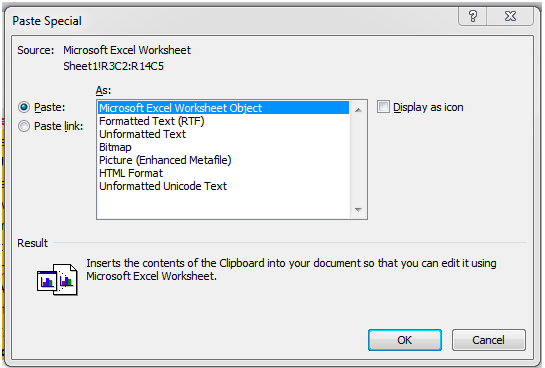545x368 pixels.
Task: Choose Formatted Text (RTF) option
Action: click(x=223, y=121)
